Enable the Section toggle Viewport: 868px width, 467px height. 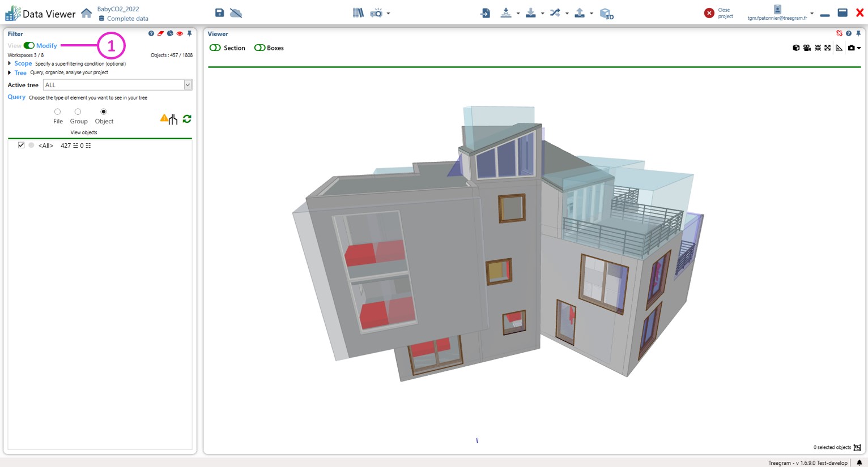[215, 48]
